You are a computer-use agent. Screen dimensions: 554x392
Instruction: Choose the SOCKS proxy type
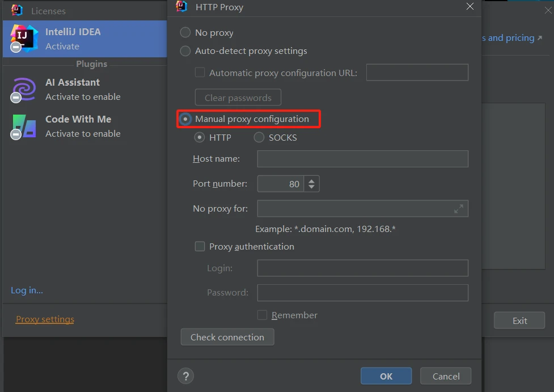pyautogui.click(x=259, y=137)
